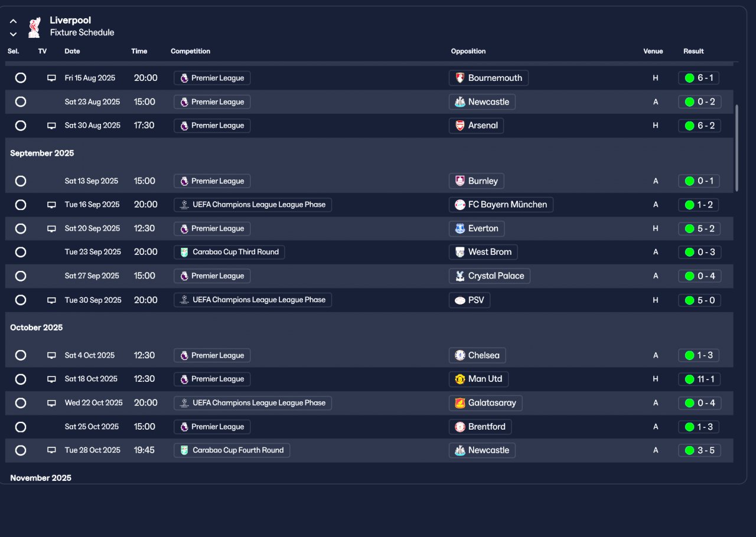This screenshot has width=756, height=537.
Task: Select the radio button for Bournemouth fixture
Action: click(x=21, y=78)
